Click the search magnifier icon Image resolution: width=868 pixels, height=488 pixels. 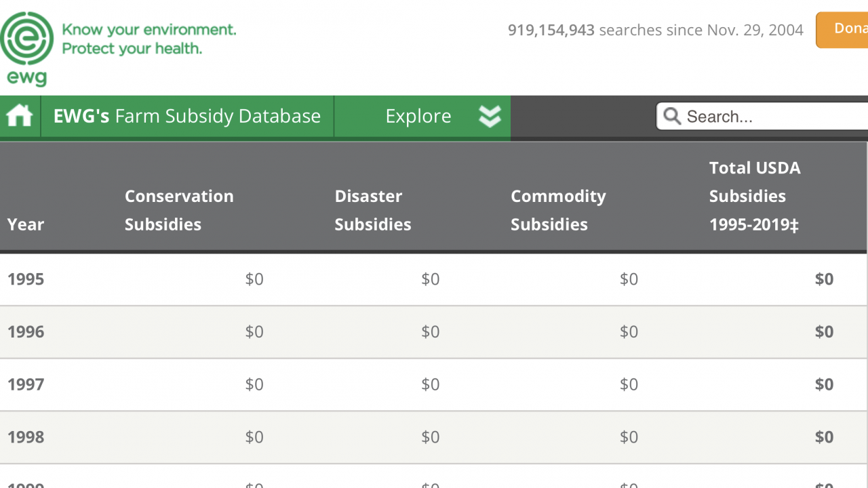[672, 116]
